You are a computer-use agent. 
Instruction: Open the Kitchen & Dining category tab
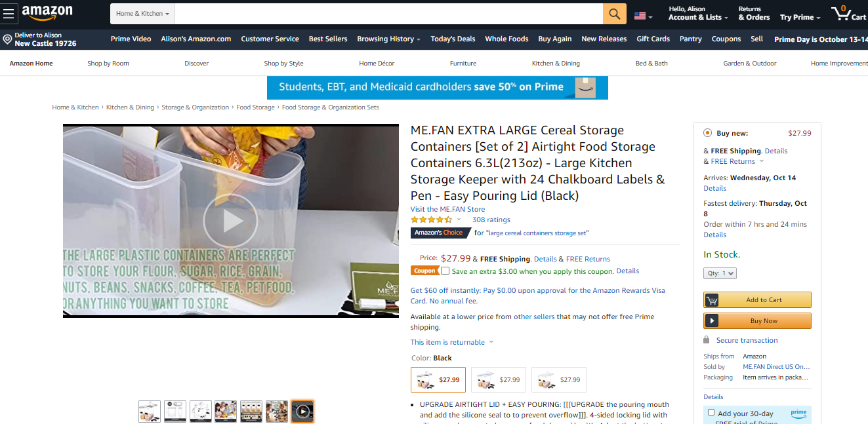coord(556,64)
